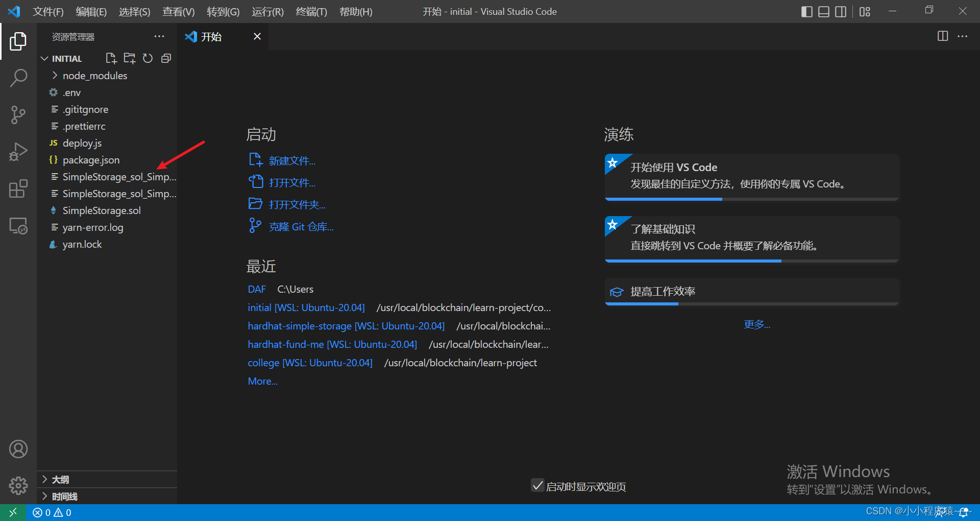The image size is (980, 521).
Task: Open the Accounts menu icon
Action: (18, 449)
